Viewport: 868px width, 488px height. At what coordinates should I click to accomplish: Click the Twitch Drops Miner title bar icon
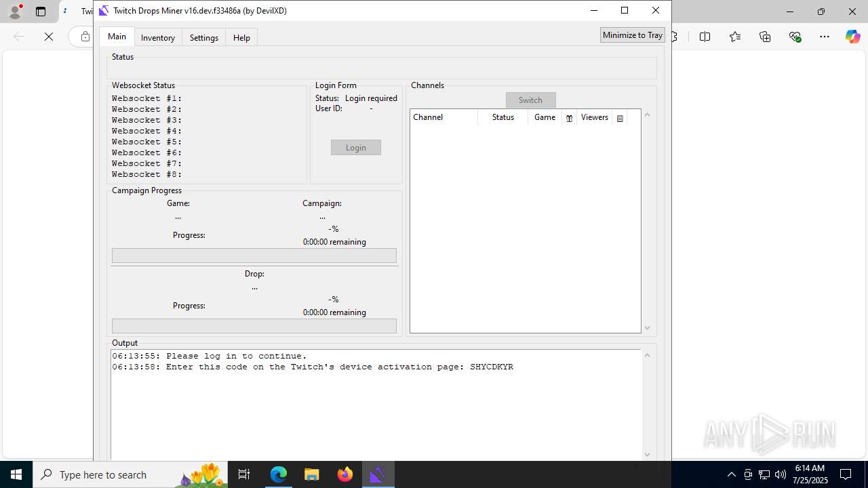[104, 11]
